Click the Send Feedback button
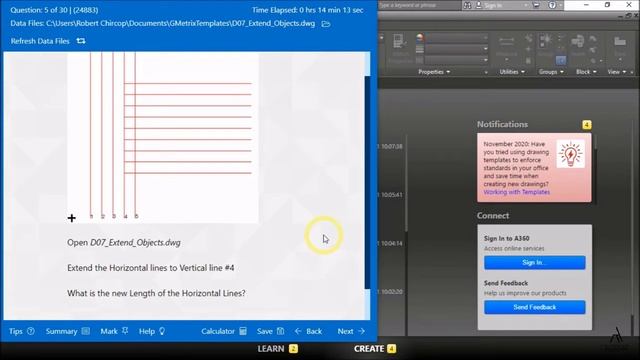The image size is (640, 360). [534, 307]
